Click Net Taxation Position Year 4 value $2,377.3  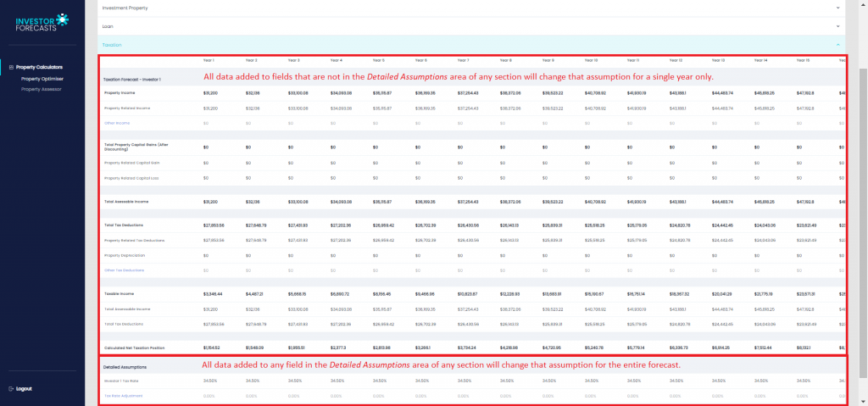pos(339,348)
